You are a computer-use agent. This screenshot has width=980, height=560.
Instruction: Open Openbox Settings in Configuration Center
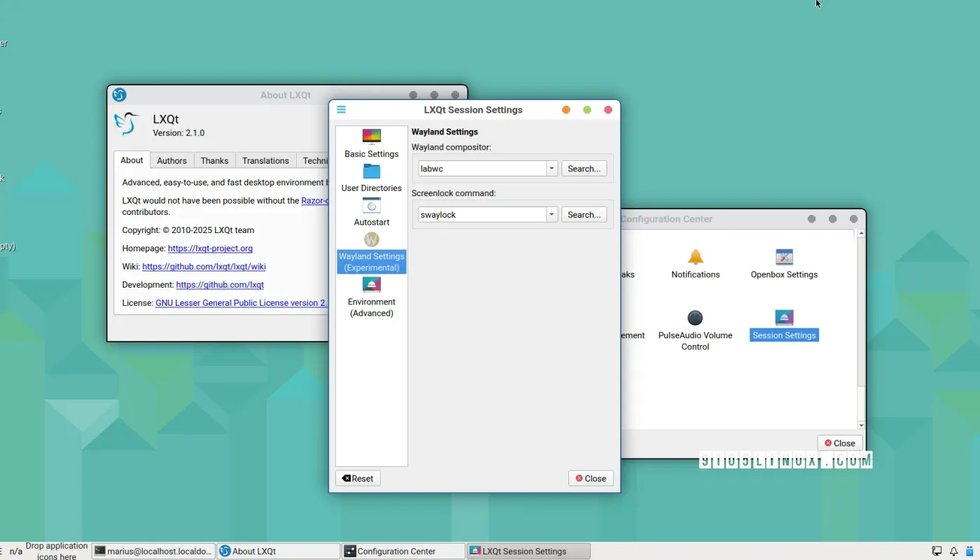[784, 264]
